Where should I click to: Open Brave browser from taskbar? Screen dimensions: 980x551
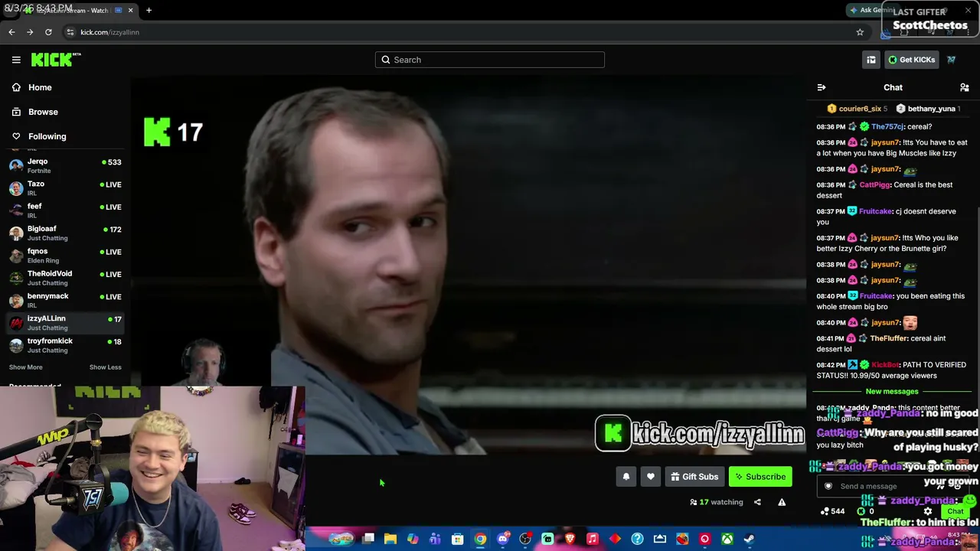pyautogui.click(x=570, y=540)
